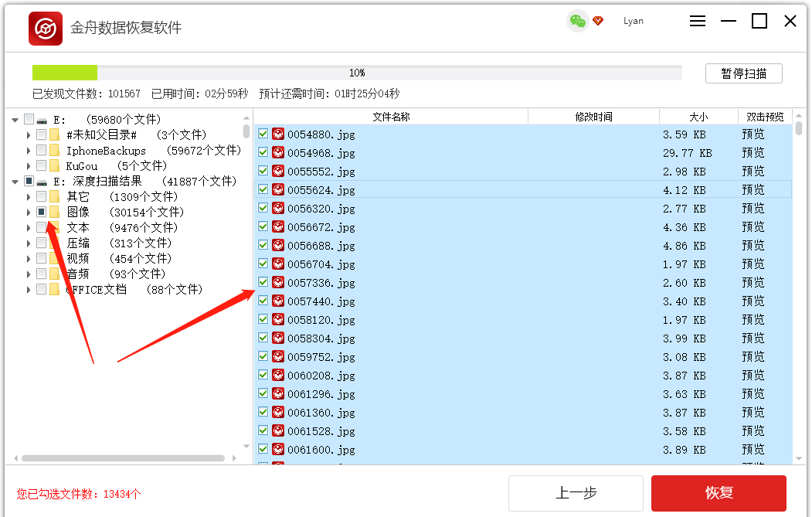Check the OFFICE文档 folder checkbox
812x517 pixels.
tap(42, 289)
